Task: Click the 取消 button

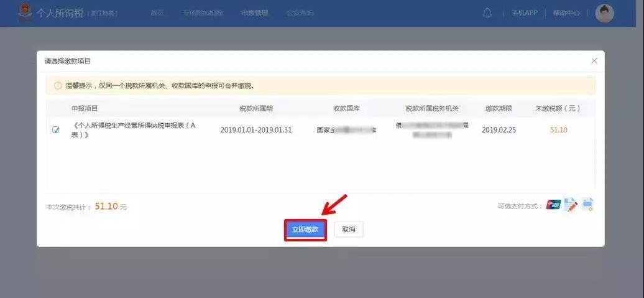Action: coord(349,230)
